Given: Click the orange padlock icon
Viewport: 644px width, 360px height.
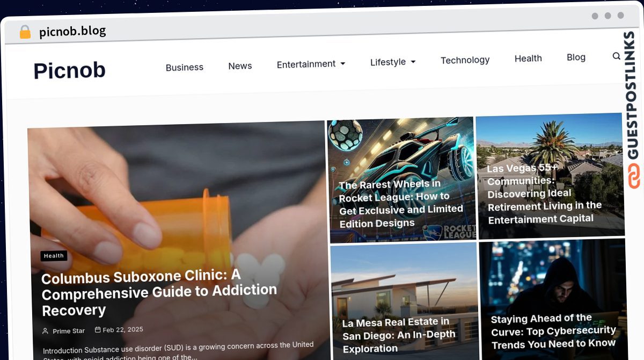Looking at the screenshot, I should coord(25,32).
